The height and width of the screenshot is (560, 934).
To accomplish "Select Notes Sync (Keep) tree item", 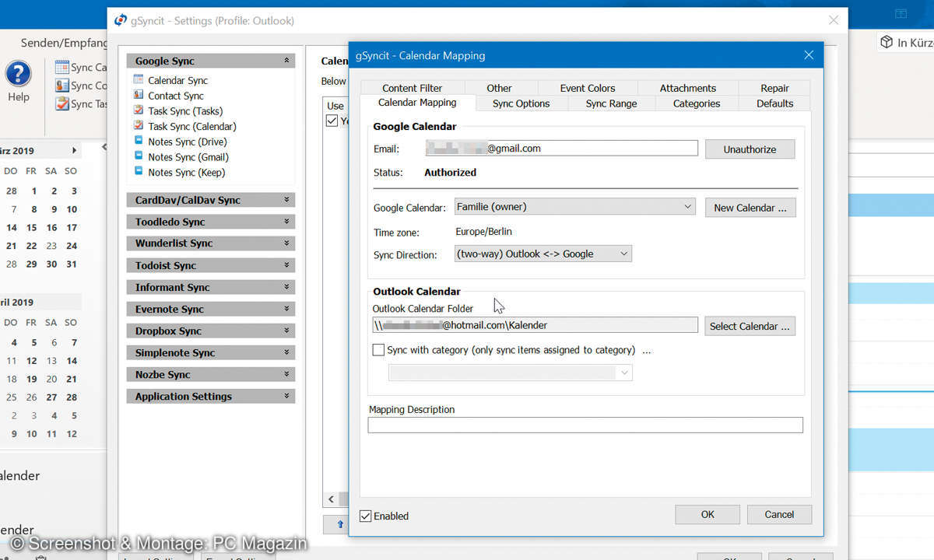I will pyautogui.click(x=186, y=172).
